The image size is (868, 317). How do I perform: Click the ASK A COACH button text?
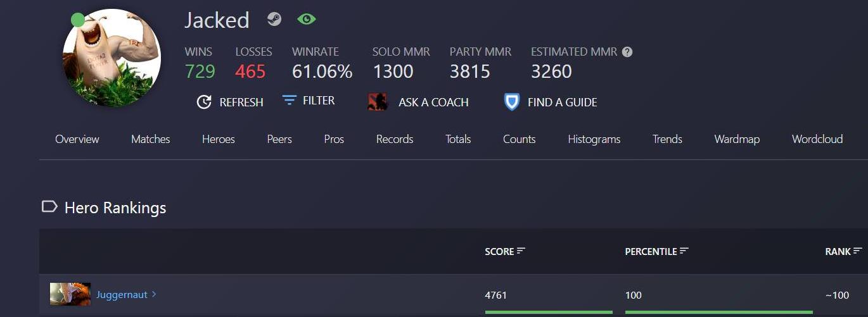tap(433, 103)
